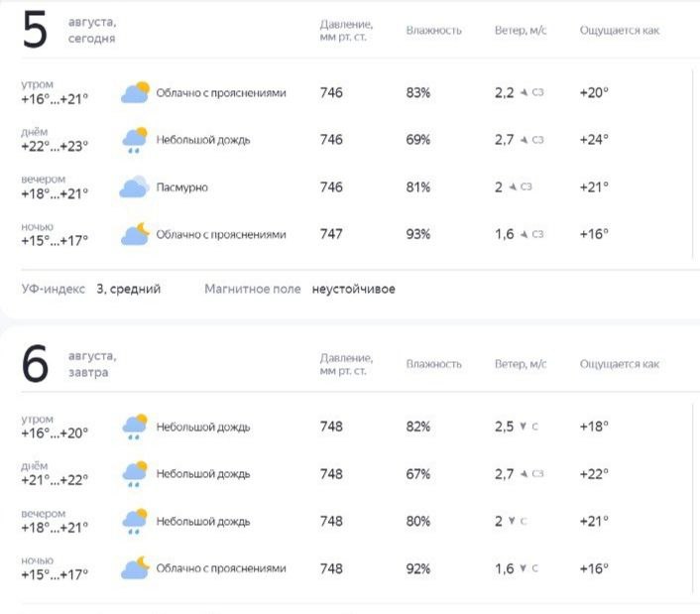Screen dimensions: 700x614
Task: Click tomorrow's Ветер, м/с column header
Action: pyautogui.click(x=521, y=364)
